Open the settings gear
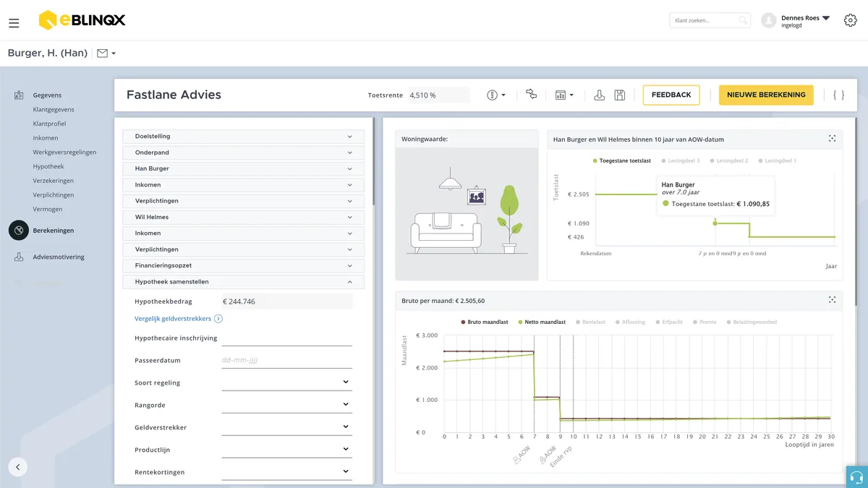Viewport: 868px width, 488px height. click(851, 20)
